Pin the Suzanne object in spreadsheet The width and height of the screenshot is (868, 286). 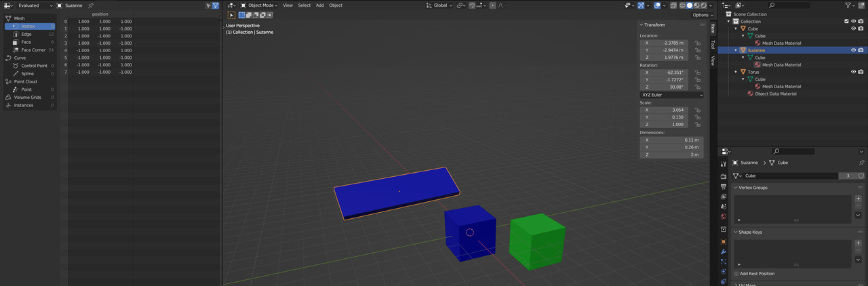pos(91,5)
